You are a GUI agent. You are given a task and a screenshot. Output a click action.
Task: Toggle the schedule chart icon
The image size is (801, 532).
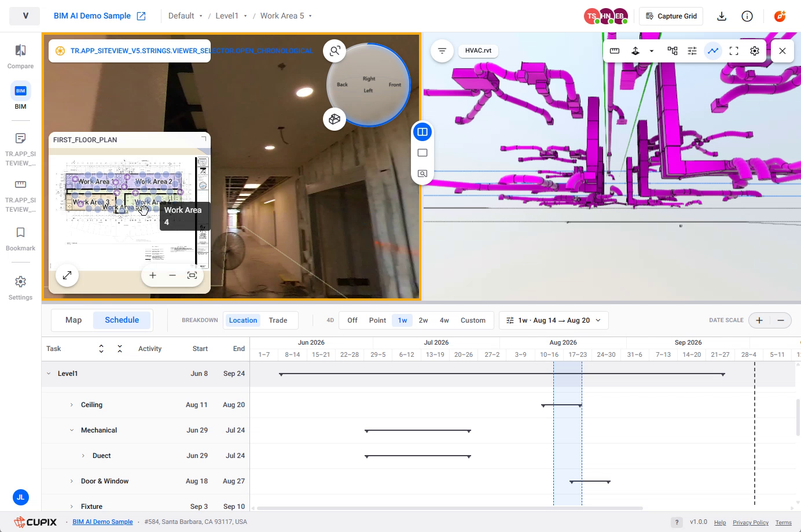(713, 51)
